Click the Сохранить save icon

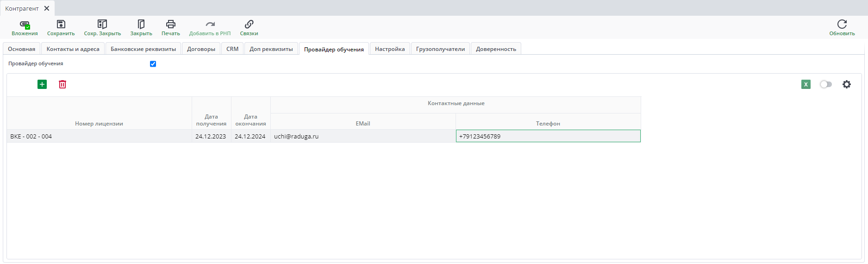(61, 25)
